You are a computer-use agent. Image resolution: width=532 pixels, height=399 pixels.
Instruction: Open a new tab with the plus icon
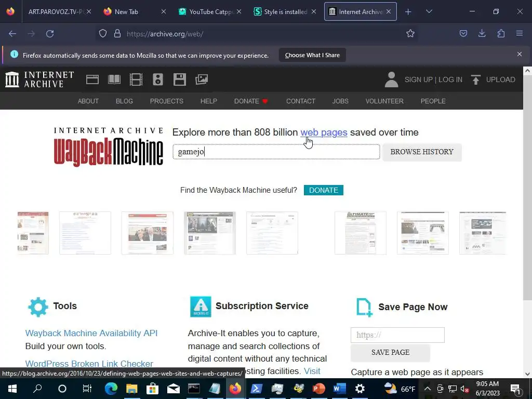click(x=408, y=12)
